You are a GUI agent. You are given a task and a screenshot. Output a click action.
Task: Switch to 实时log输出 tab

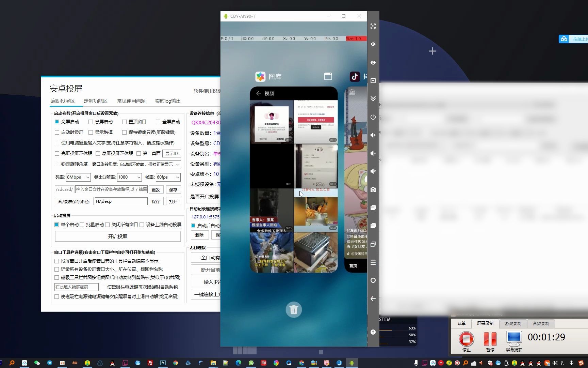coord(168,101)
